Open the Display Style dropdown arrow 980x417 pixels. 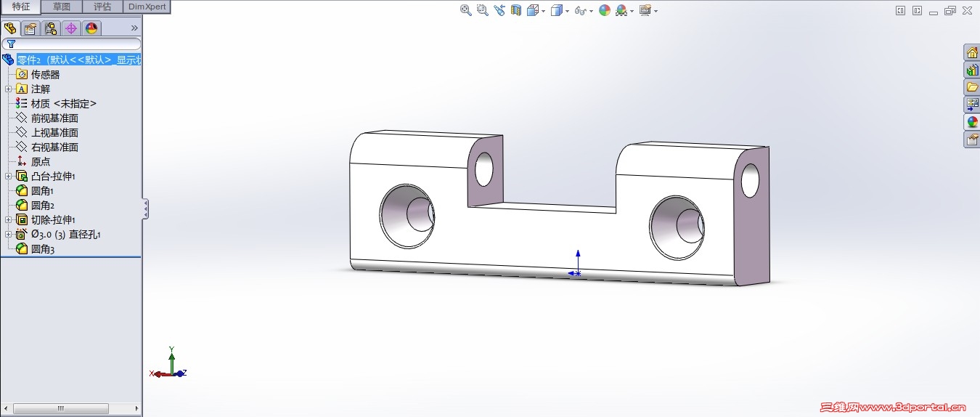click(567, 11)
